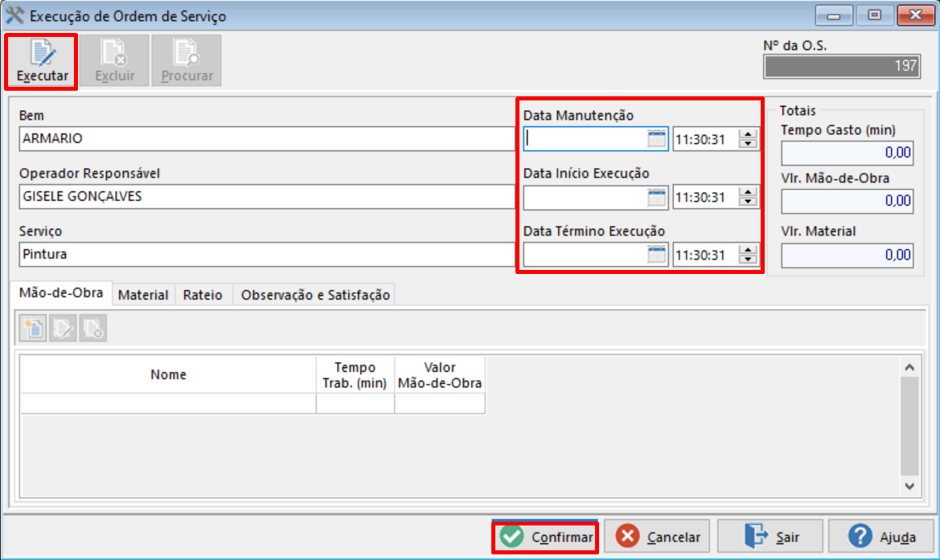Click the Bem field containing ARMARIO
940x560 pixels.
(267, 138)
